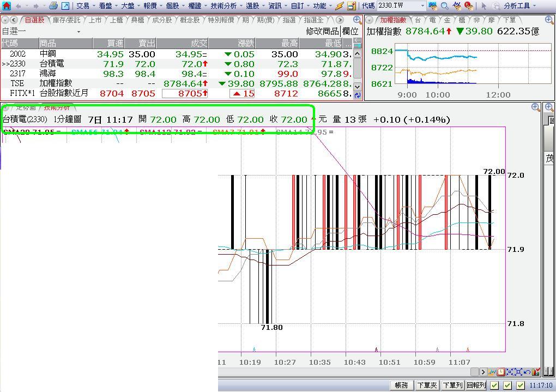Click the expand chart arrows icon
The image size is (556, 392).
pos(518,372)
